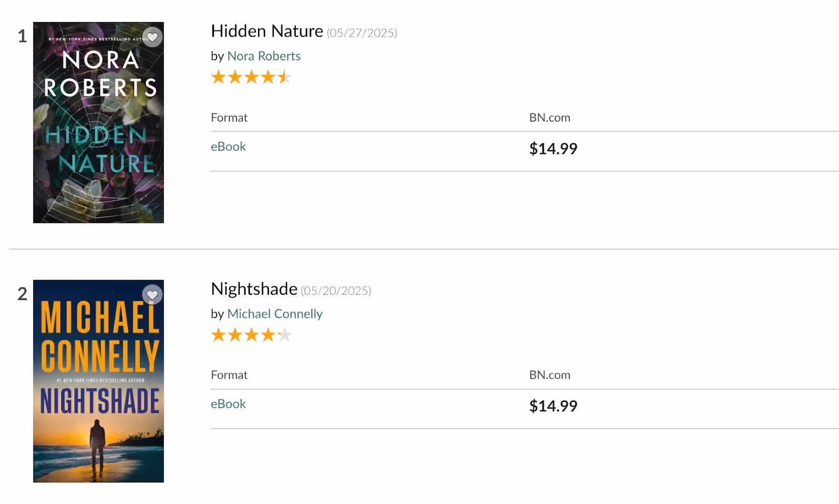The width and height of the screenshot is (839, 504).
Task: View star ratings for Nightshade
Action: [251, 335]
